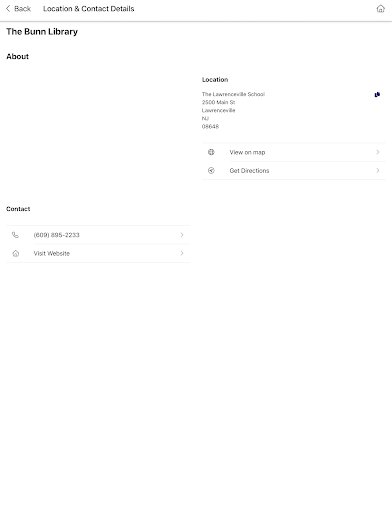
Task: Copy the address with the copy icon
Action: (377, 95)
